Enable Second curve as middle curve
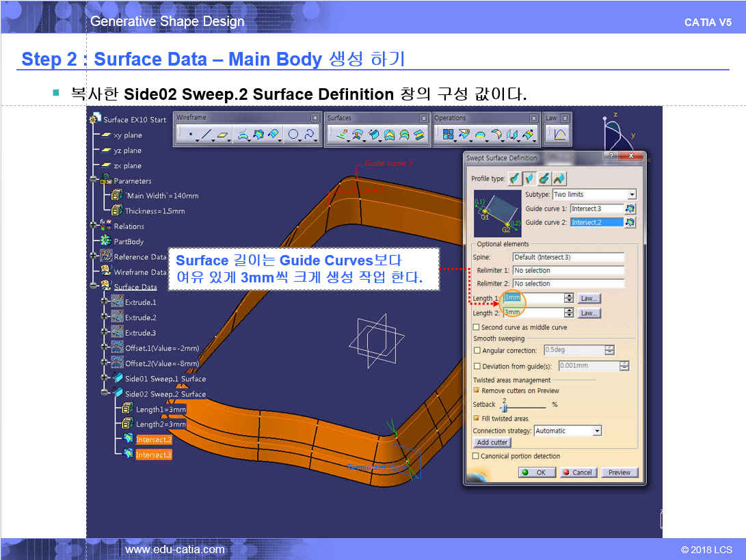Viewport: 746px width, 560px height. click(x=477, y=328)
